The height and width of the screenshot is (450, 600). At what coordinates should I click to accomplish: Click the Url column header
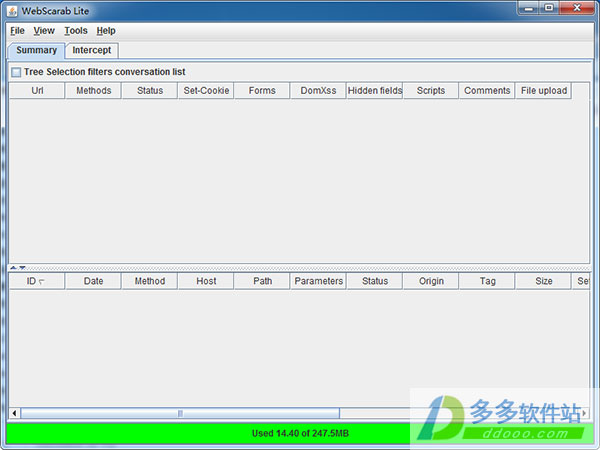click(37, 91)
